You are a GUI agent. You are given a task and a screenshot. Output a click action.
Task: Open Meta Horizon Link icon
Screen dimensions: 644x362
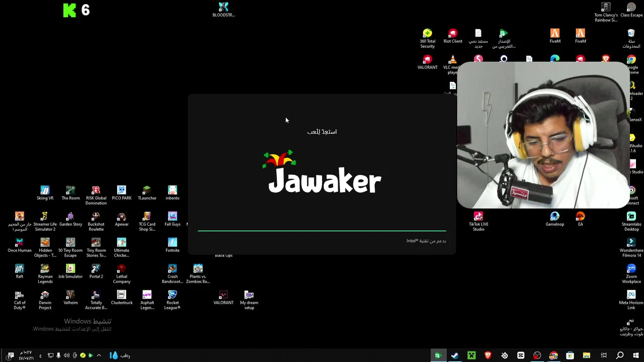pyautogui.click(x=631, y=300)
